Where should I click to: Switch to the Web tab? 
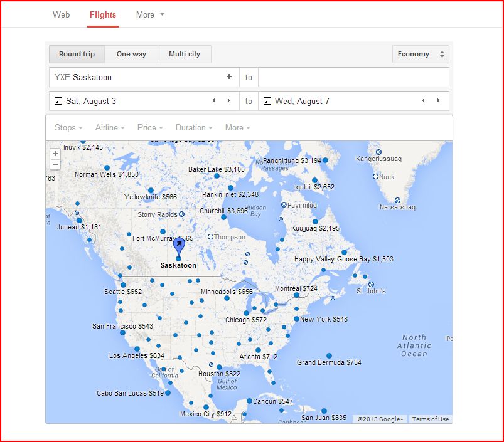pyautogui.click(x=60, y=14)
